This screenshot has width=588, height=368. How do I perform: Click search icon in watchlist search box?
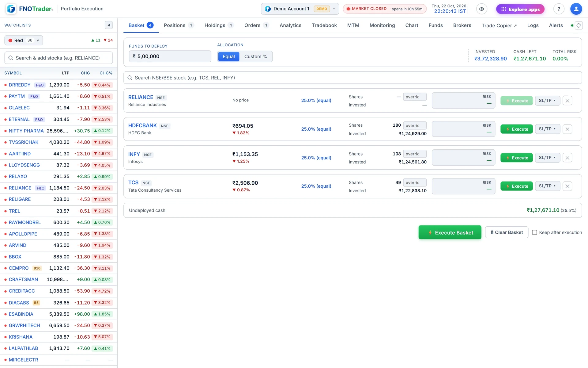pyautogui.click(x=11, y=58)
